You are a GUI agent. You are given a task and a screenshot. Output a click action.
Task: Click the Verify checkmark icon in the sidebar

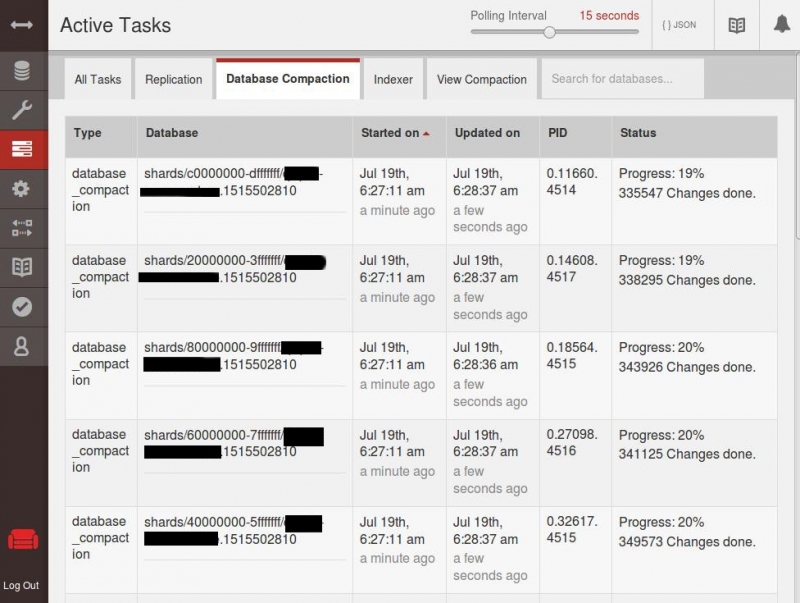pos(22,307)
